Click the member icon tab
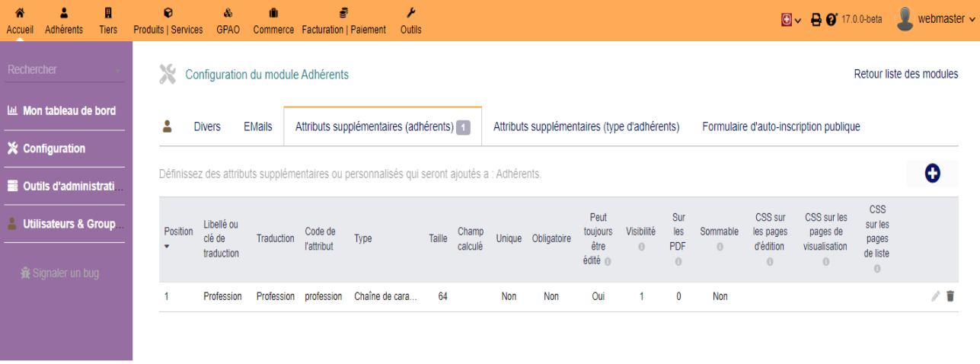Viewport: 980px width, 364px height. coord(169,126)
